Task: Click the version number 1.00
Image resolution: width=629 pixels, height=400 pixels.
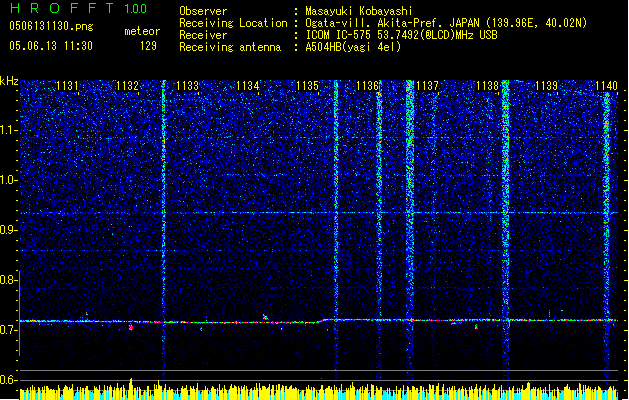Action: click(x=136, y=9)
